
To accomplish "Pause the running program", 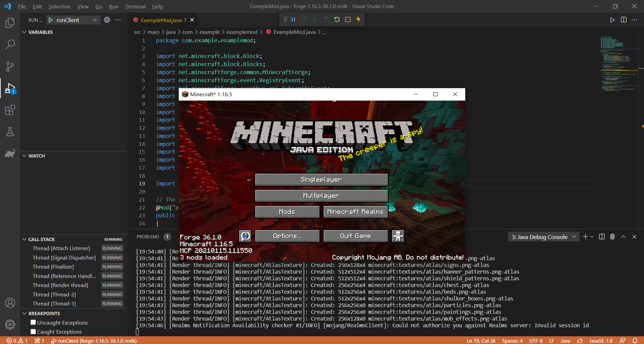I will [x=293, y=19].
